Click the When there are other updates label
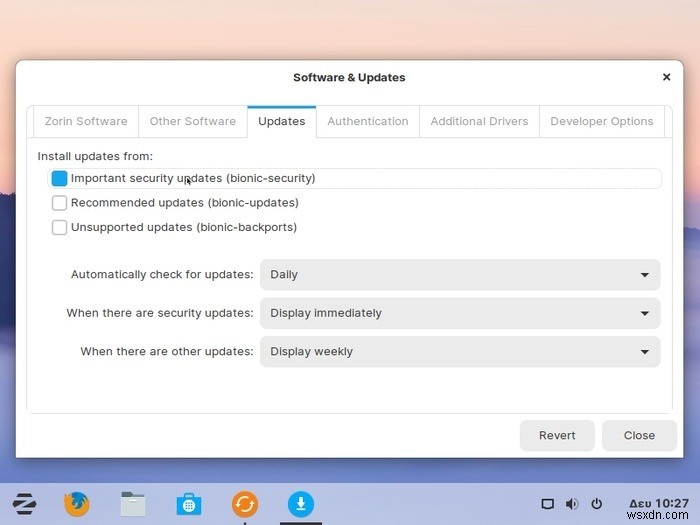 [x=167, y=352]
